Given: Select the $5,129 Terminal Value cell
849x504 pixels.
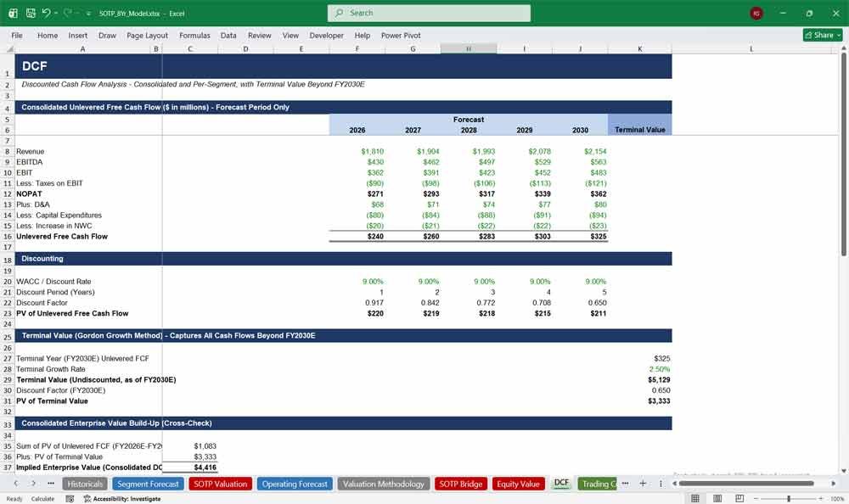Looking at the screenshot, I should tap(640, 379).
